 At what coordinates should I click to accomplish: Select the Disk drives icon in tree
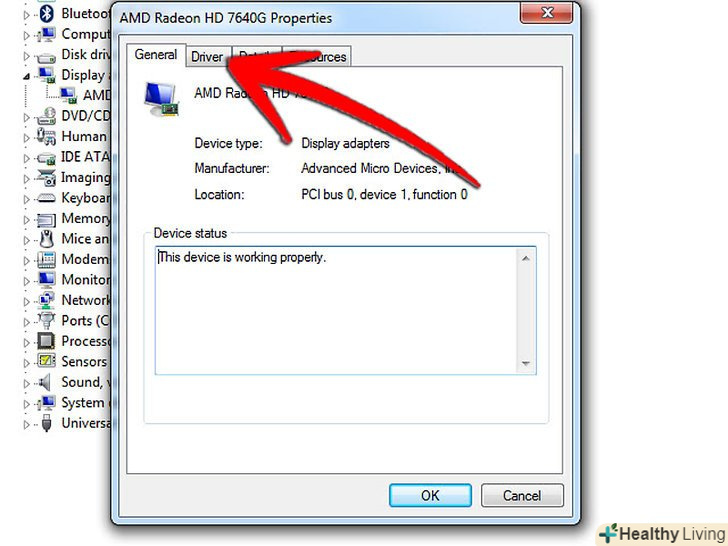[x=46, y=57]
